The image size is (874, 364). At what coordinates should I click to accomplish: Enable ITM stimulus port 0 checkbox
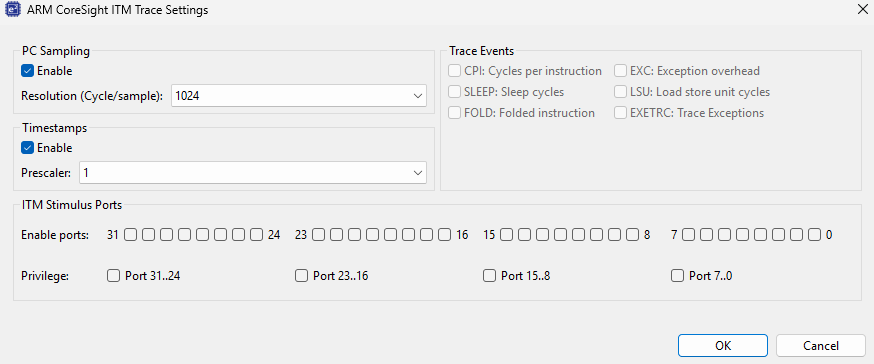point(815,235)
